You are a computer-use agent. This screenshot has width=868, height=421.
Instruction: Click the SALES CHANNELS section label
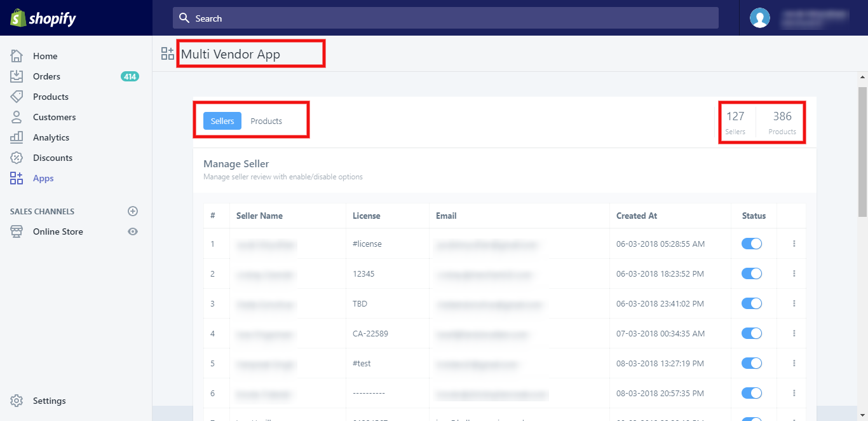(42, 211)
